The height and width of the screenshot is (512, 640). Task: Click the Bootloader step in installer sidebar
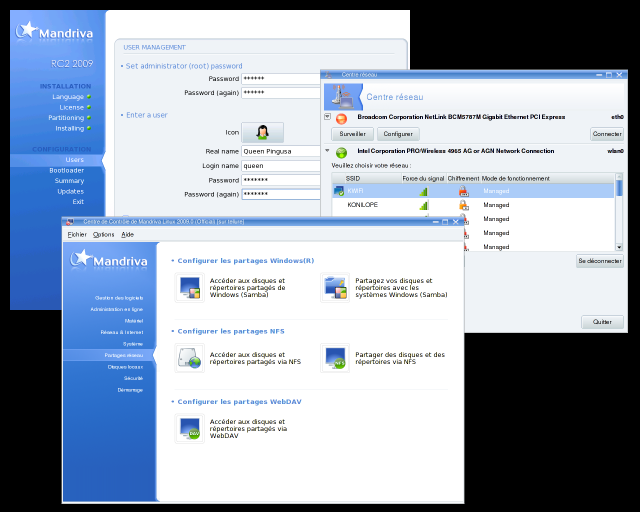pos(67,170)
